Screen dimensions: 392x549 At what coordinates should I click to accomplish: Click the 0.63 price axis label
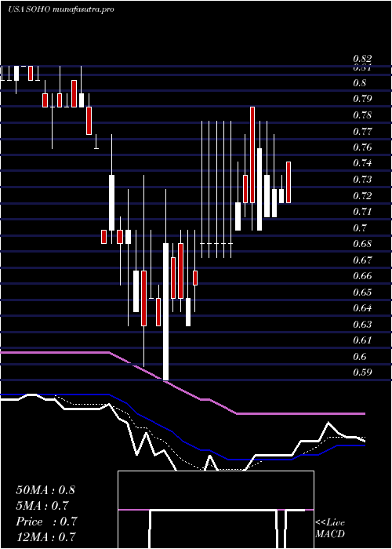coord(362,324)
